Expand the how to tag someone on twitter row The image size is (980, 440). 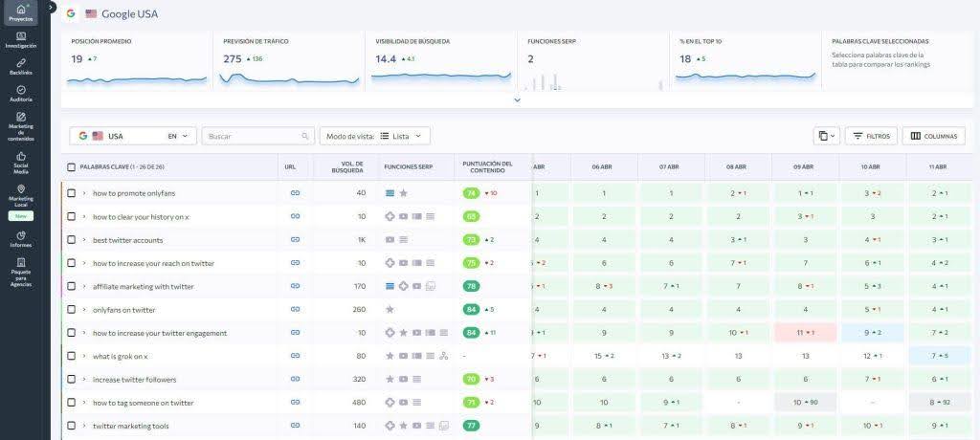point(84,403)
